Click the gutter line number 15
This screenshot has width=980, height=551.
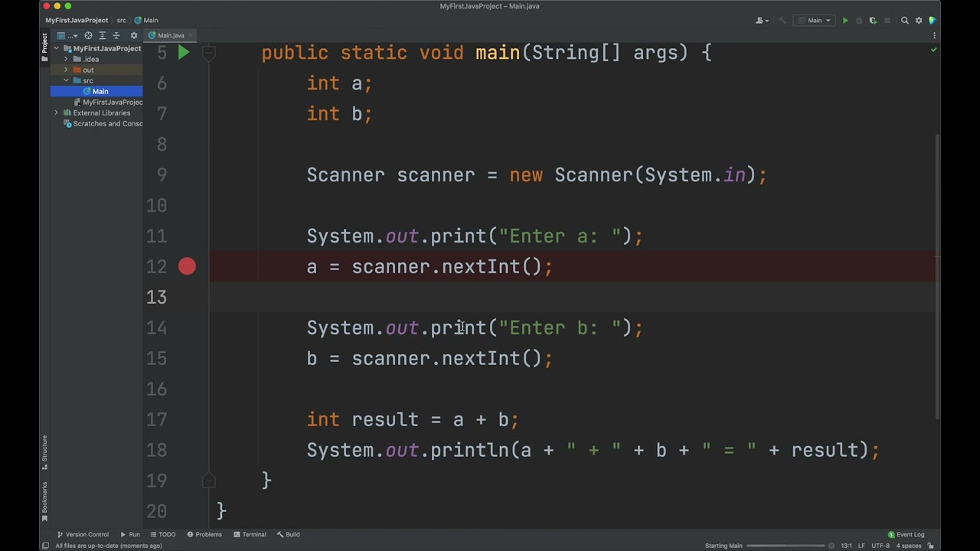[x=156, y=358]
